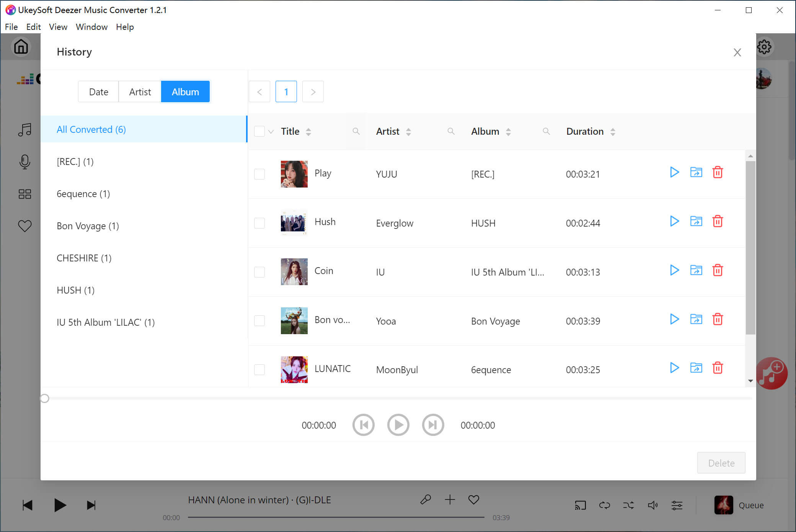
Task: Click the play icon for 'Coin' by IU
Action: coord(674,271)
